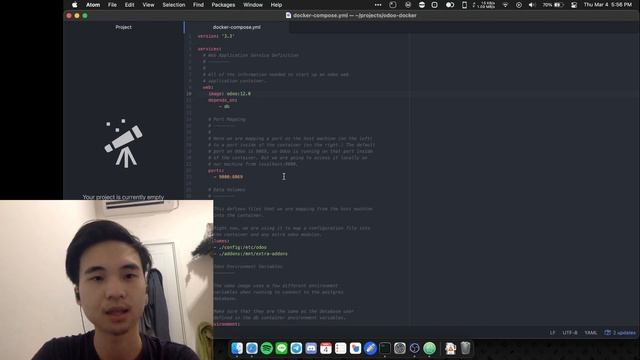Open the Help menu
Screen dimensions: 640x360
pos(276,5)
